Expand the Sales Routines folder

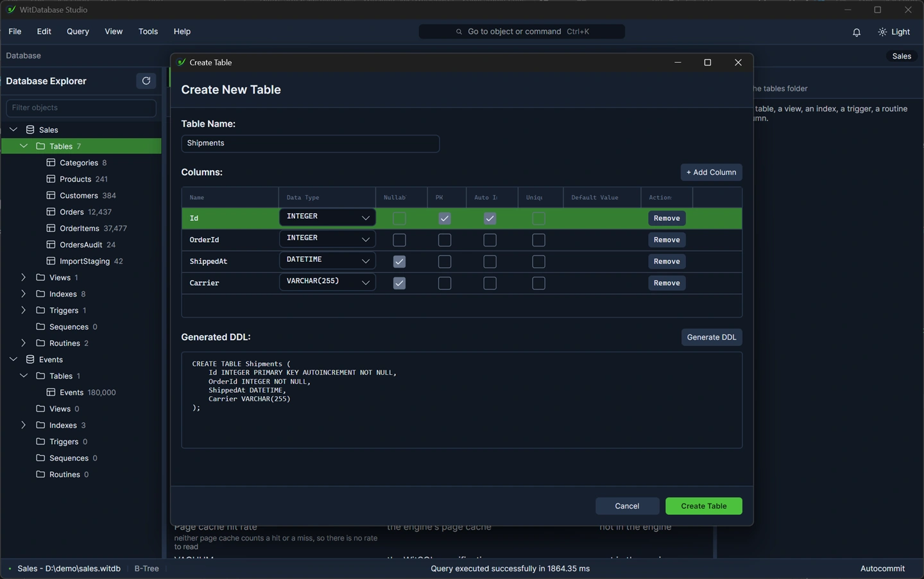pos(24,343)
